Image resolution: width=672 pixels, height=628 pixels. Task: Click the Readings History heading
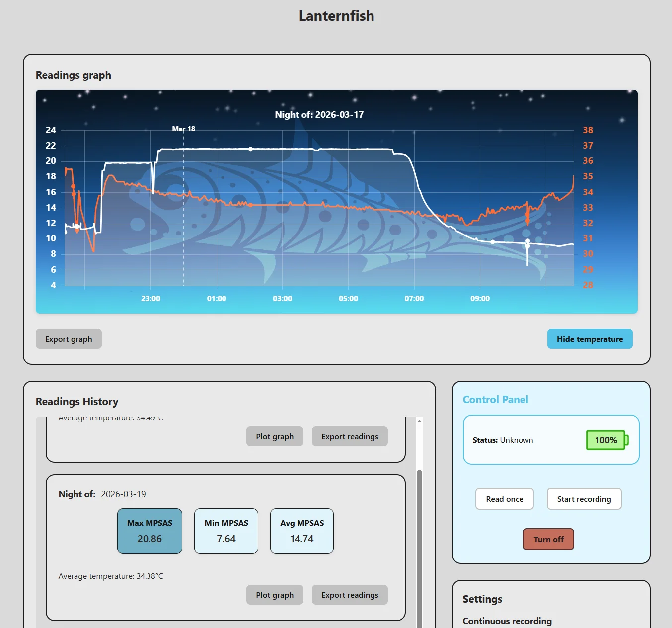77,402
